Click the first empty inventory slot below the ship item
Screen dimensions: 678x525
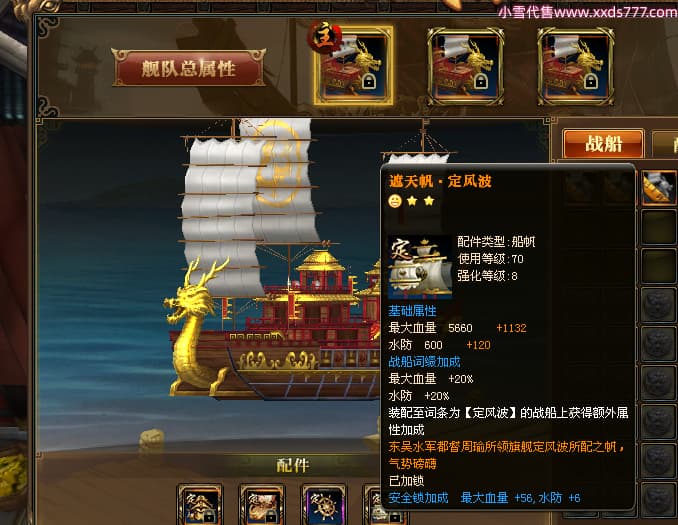pyautogui.click(x=659, y=227)
